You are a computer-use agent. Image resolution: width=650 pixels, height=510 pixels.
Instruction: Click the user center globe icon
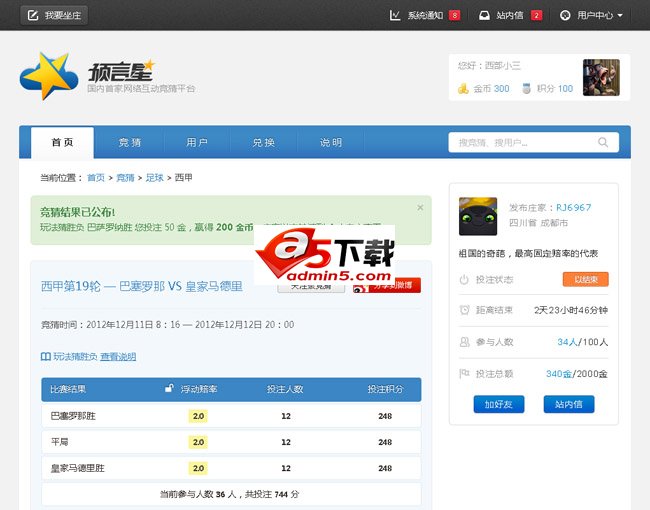tap(565, 15)
